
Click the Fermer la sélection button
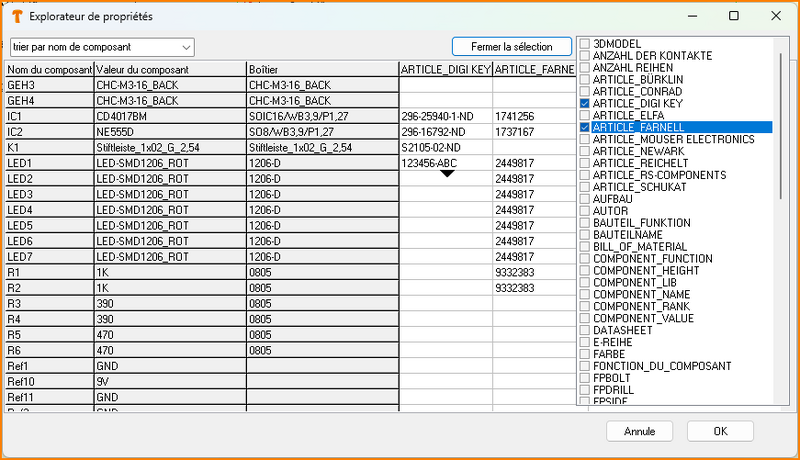coord(511,47)
